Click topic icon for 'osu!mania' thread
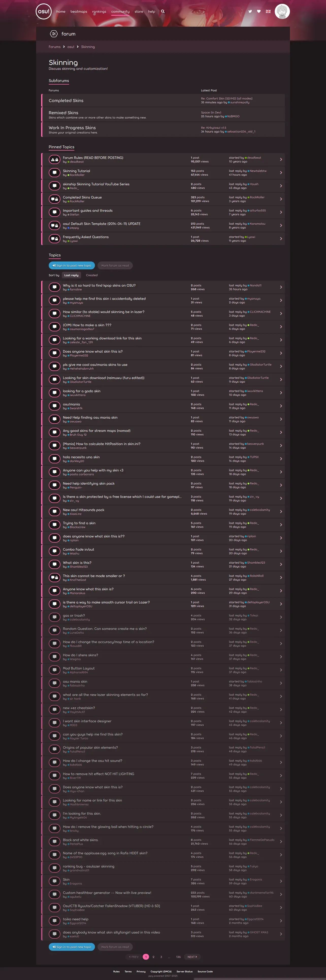 click(55, 406)
